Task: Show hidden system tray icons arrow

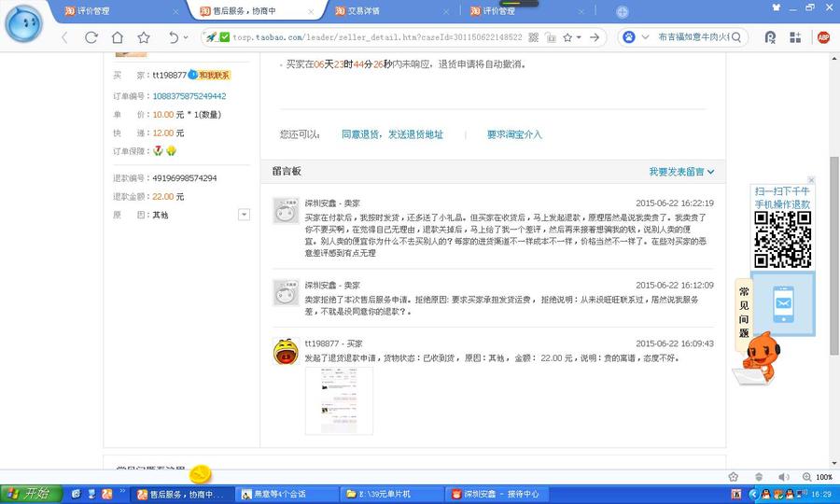Action: click(x=753, y=494)
